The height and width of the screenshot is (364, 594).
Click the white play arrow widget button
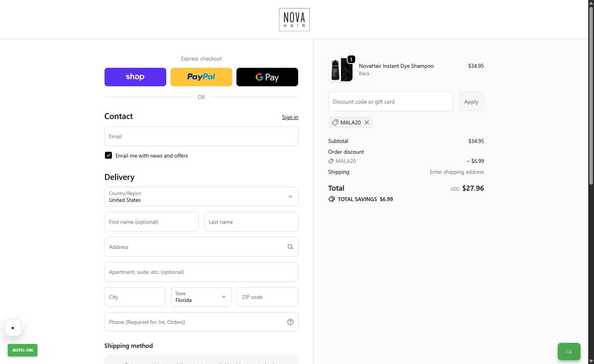pyautogui.click(x=13, y=328)
